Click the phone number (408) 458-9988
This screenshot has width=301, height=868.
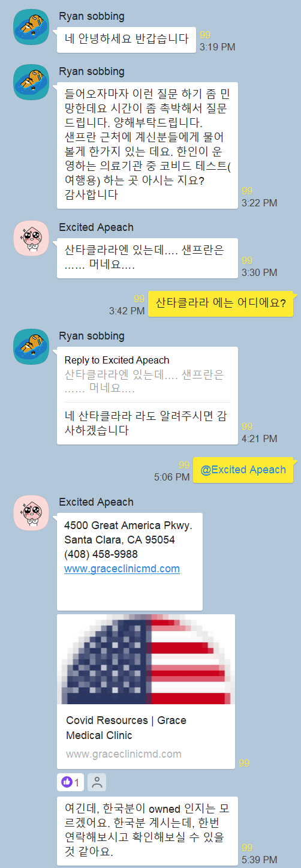click(101, 554)
